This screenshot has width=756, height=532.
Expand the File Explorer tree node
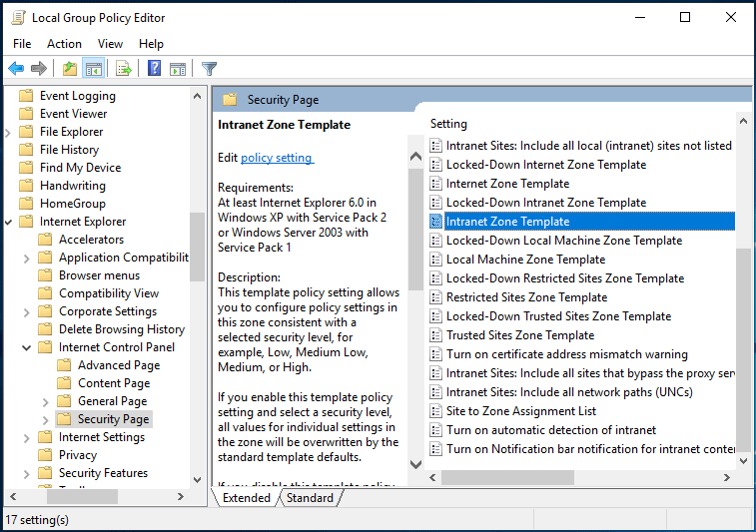point(8,132)
